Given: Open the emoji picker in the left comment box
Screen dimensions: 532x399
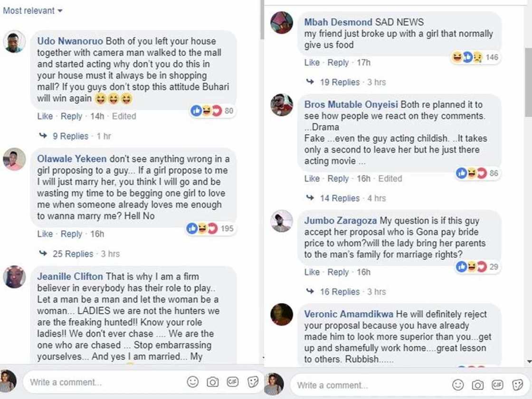Looking at the screenshot, I should (193, 382).
